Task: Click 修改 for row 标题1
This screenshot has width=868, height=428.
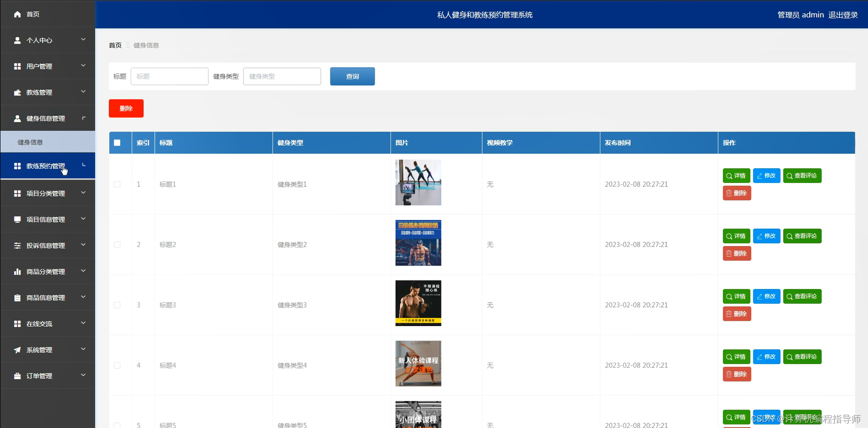Action: tap(767, 176)
